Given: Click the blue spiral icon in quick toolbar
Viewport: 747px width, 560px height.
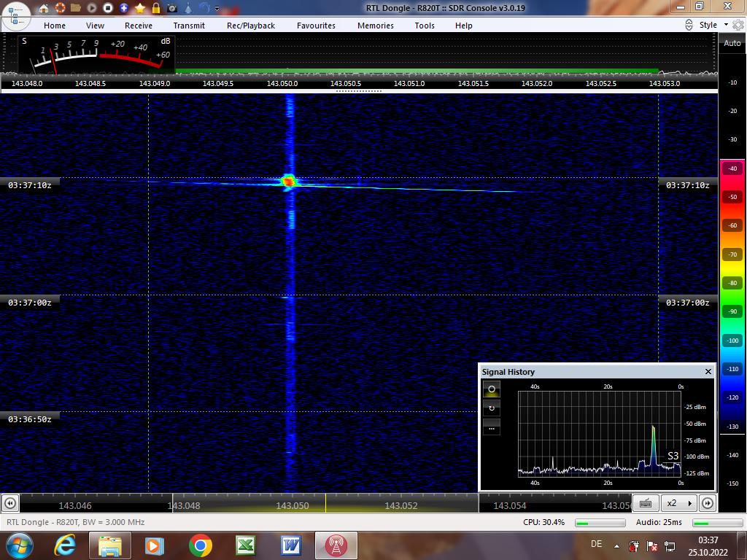Looking at the screenshot, I should click(204, 8).
